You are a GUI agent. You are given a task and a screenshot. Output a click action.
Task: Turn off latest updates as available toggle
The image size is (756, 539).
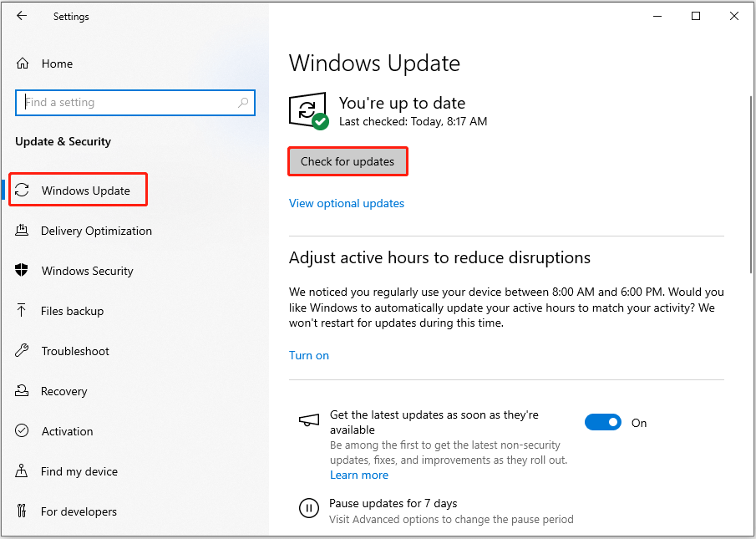[x=603, y=422]
